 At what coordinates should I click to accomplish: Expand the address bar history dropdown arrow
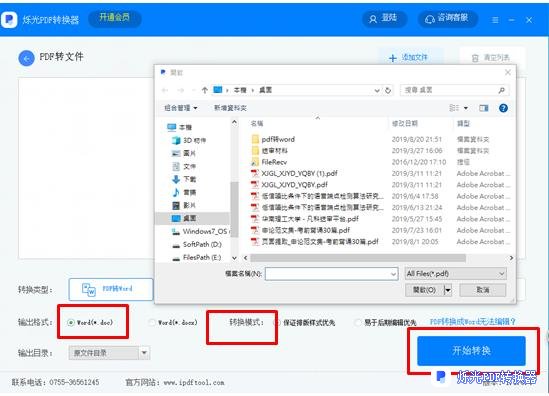point(377,90)
